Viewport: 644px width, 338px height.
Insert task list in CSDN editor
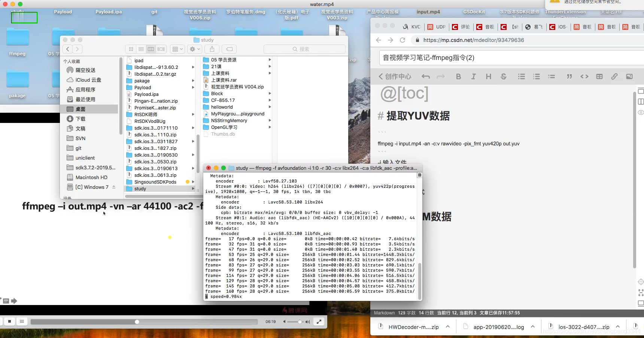point(552,76)
